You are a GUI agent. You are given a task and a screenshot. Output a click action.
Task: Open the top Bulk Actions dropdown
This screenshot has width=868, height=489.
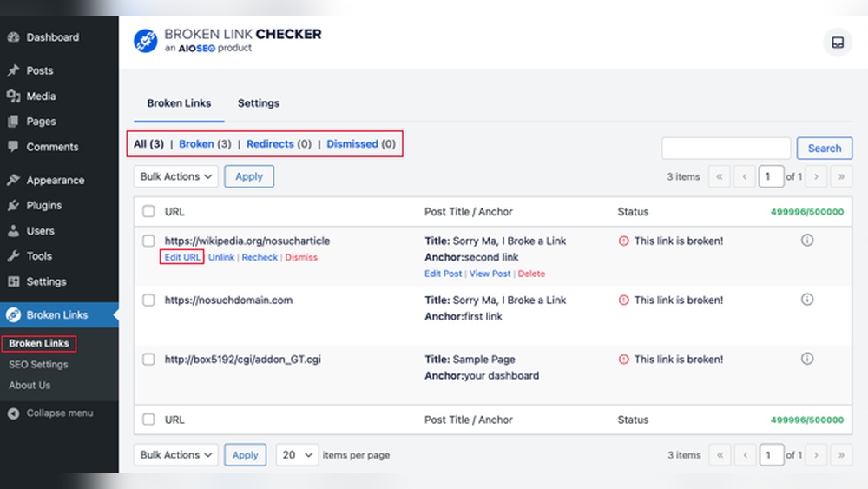click(x=176, y=176)
